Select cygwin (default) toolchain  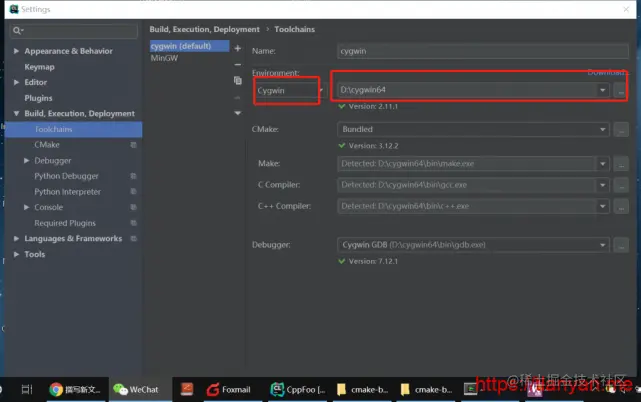pos(189,46)
